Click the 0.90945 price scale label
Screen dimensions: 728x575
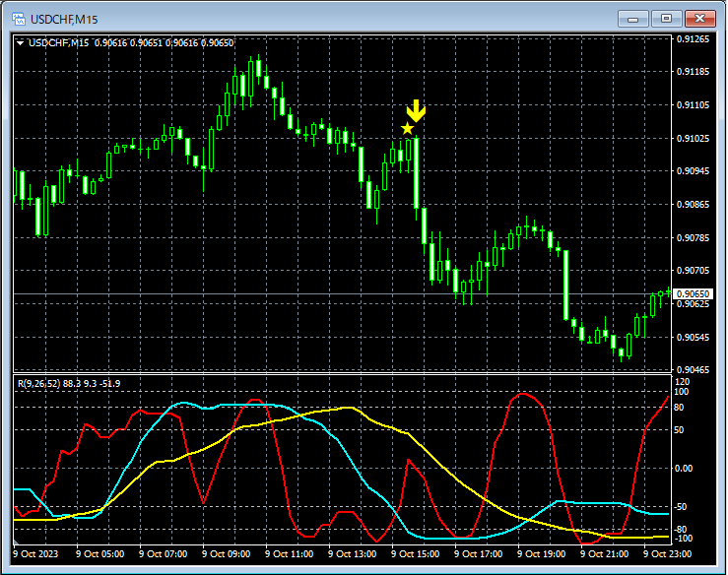[693, 170]
